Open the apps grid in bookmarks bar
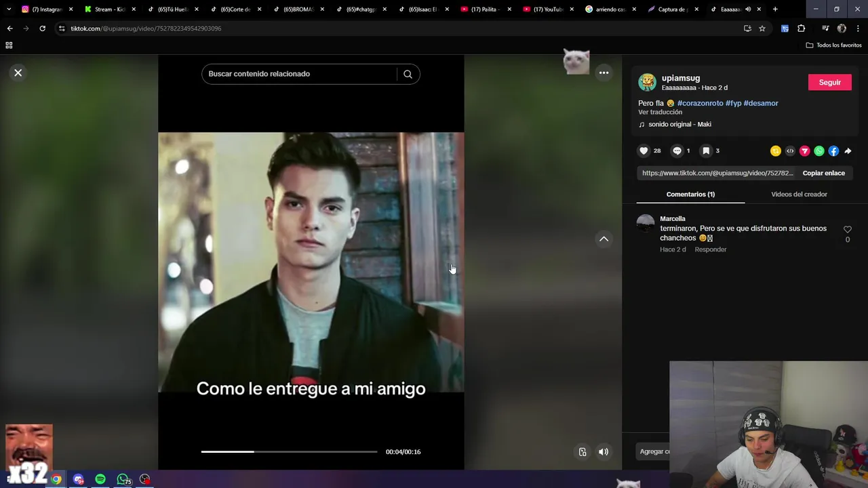Screen dimensions: 868x488 [9, 45]
